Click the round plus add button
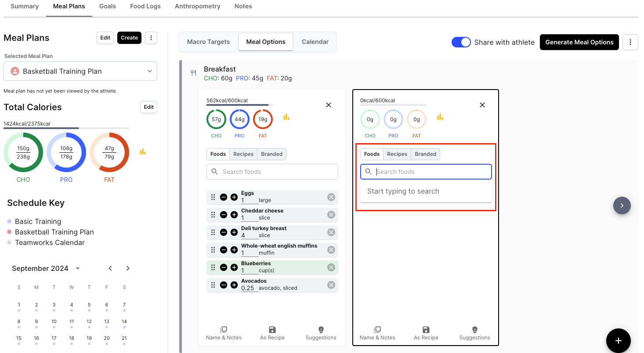The width and height of the screenshot is (644, 353). (619, 341)
